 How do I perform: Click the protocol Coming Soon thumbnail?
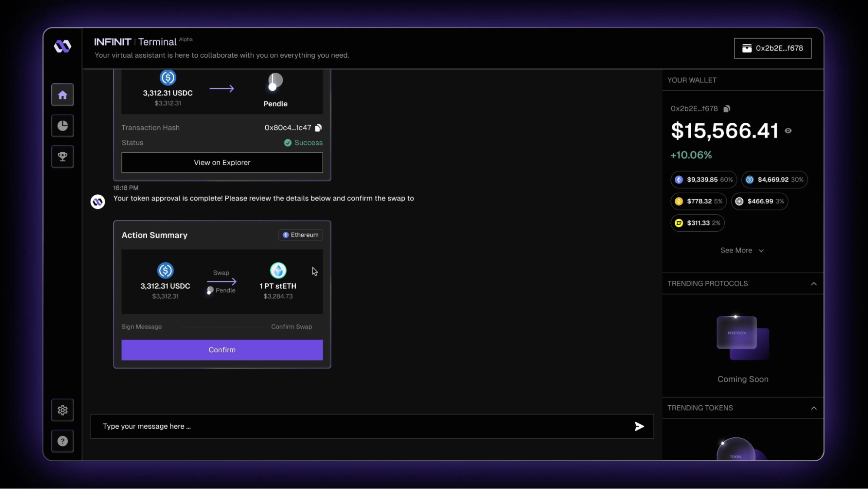(x=743, y=338)
